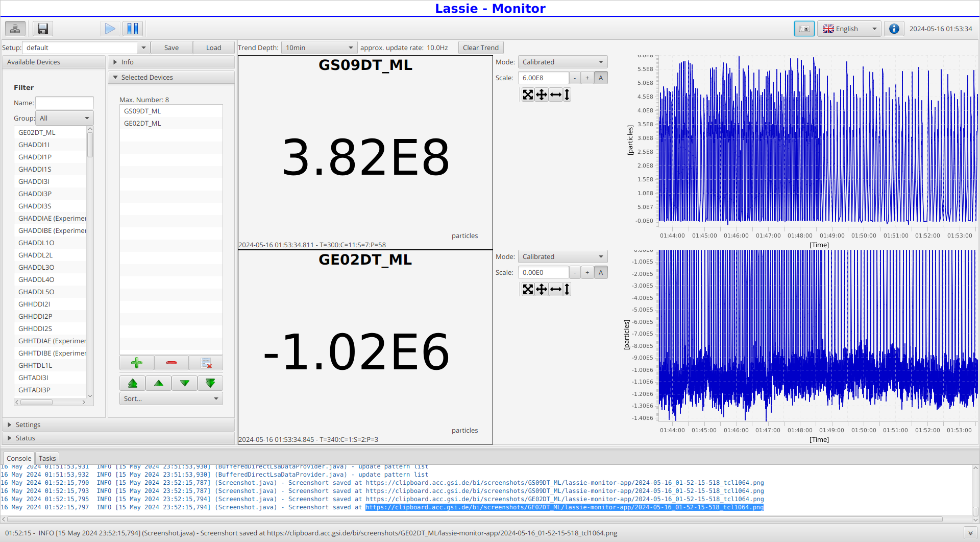Viewport: 980px width, 542px height.
Task: Open the Setup combo box dropdown
Action: click(x=143, y=48)
